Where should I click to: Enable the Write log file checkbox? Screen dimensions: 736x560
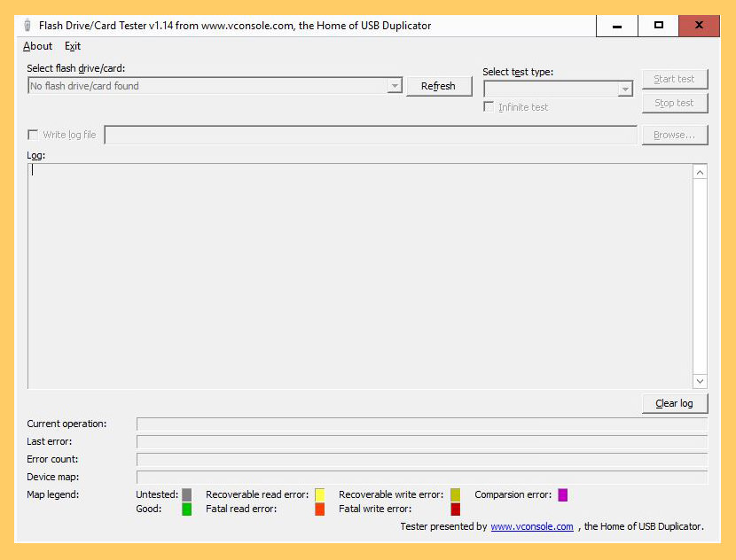33,135
